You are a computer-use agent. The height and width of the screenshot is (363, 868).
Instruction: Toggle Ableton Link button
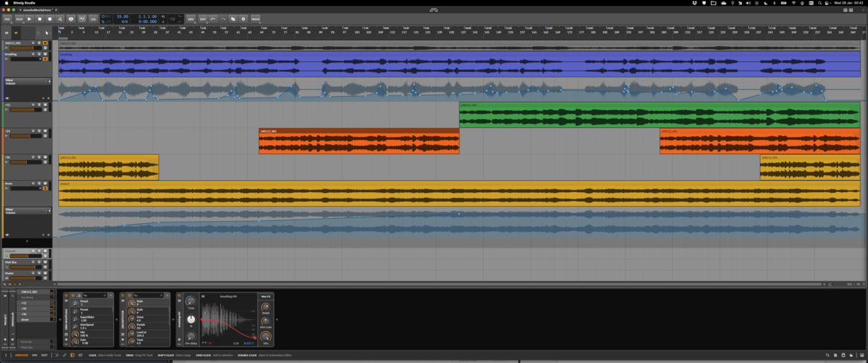coord(93,19)
